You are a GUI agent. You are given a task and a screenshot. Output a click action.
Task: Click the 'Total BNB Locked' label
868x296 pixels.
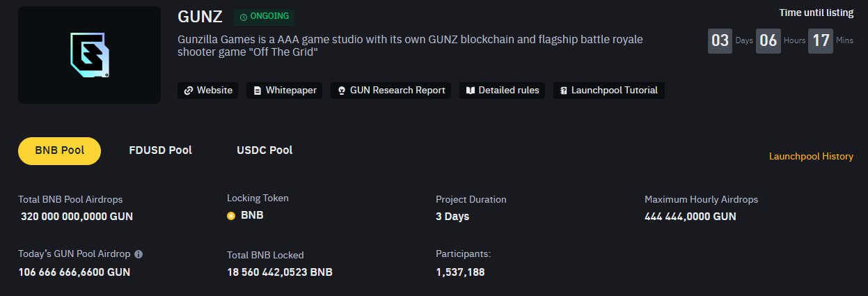tap(265, 255)
